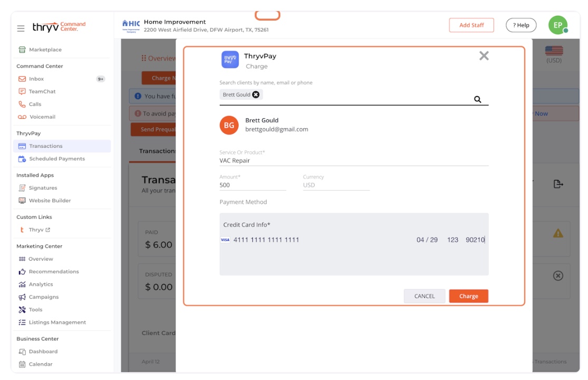Select Transactions under ThryvPay
The width and height of the screenshot is (588, 380).
point(62,146)
